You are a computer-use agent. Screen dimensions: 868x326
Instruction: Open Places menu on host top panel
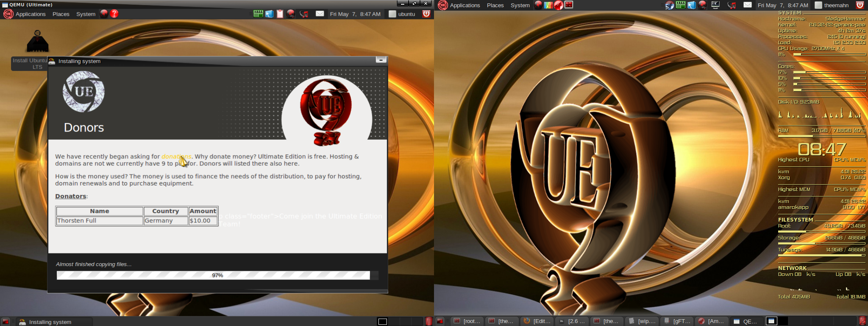(495, 5)
